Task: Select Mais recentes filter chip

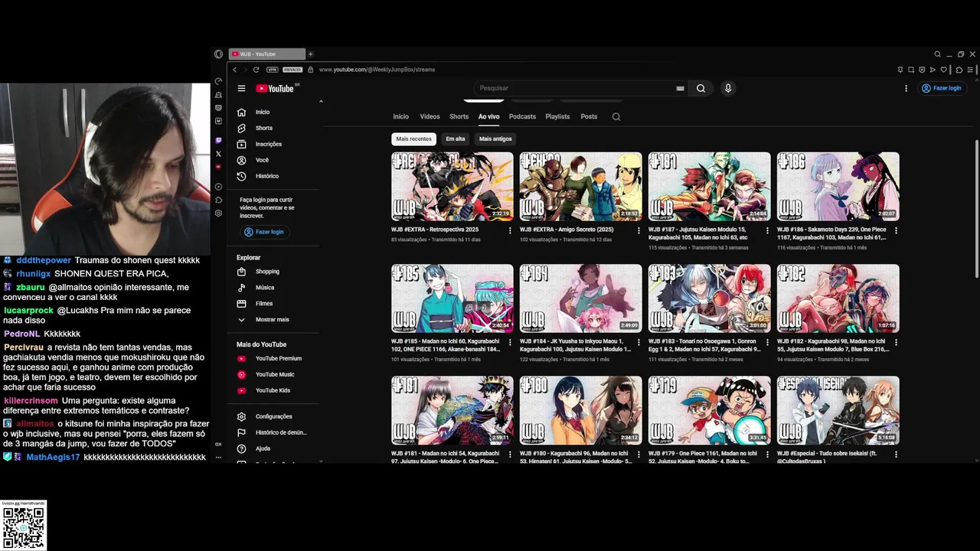Action: click(x=414, y=139)
